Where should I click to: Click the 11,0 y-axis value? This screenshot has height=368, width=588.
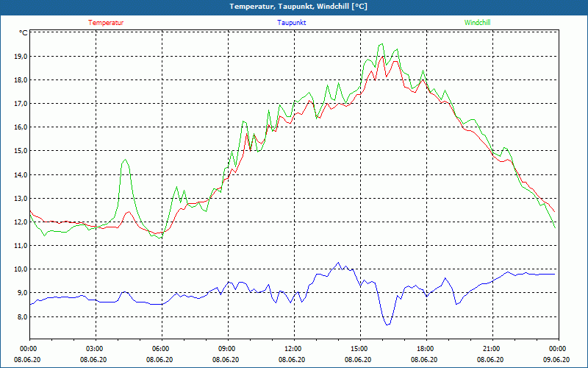click(x=21, y=246)
